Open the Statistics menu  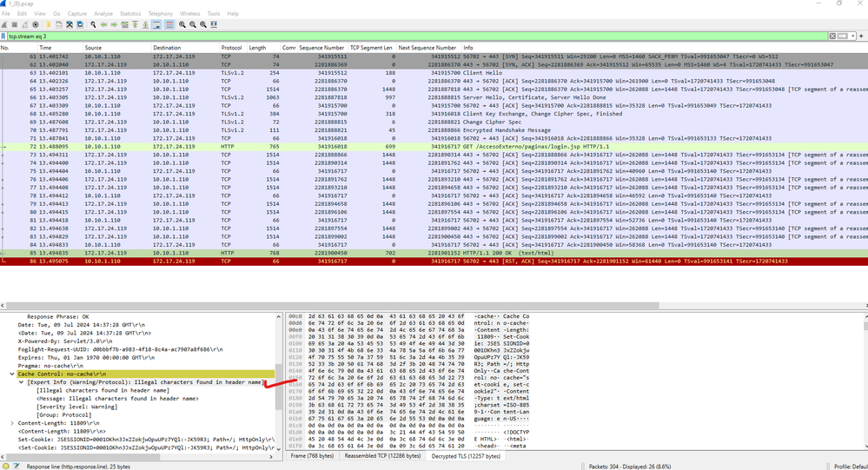tap(130, 14)
